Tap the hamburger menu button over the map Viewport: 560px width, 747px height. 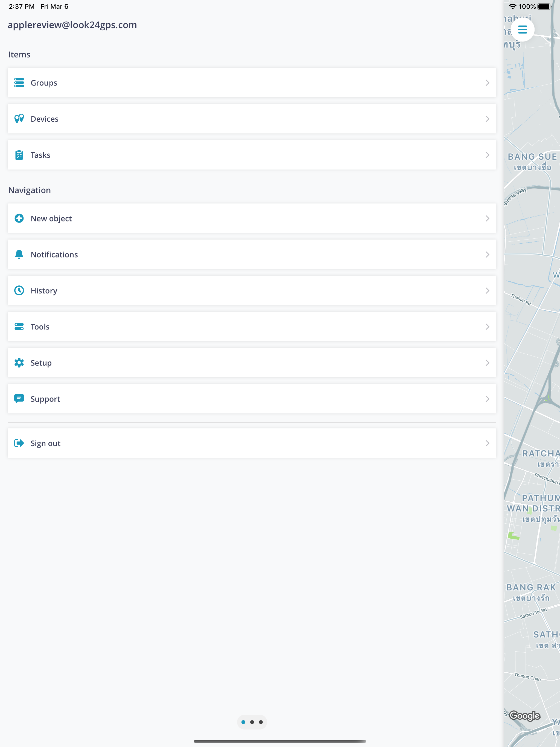522,30
